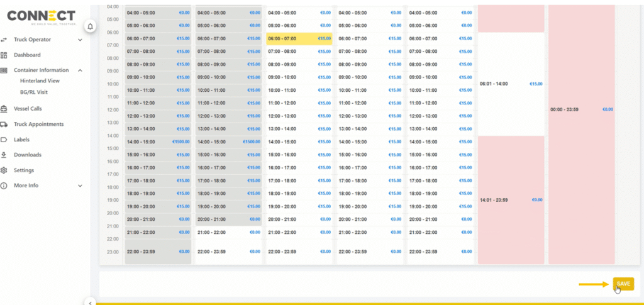Select the highlighted yellow 06:00 - 07:00 slot
Screen dimensions: 644x305
299,38
